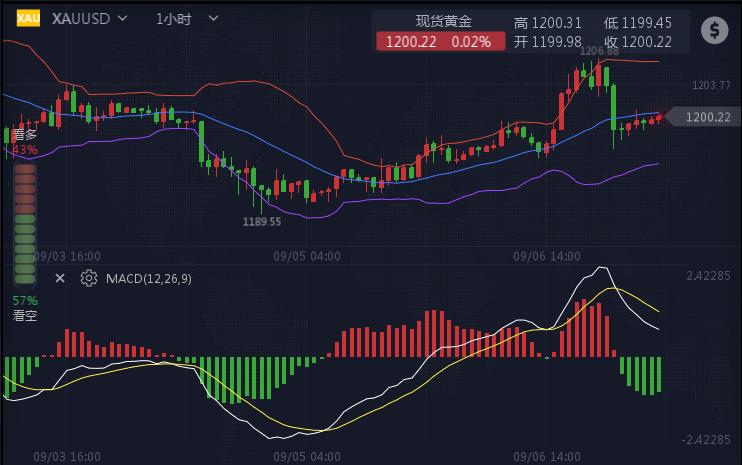Click the 1206.88 high price marker
742x465 pixels.
599,51
